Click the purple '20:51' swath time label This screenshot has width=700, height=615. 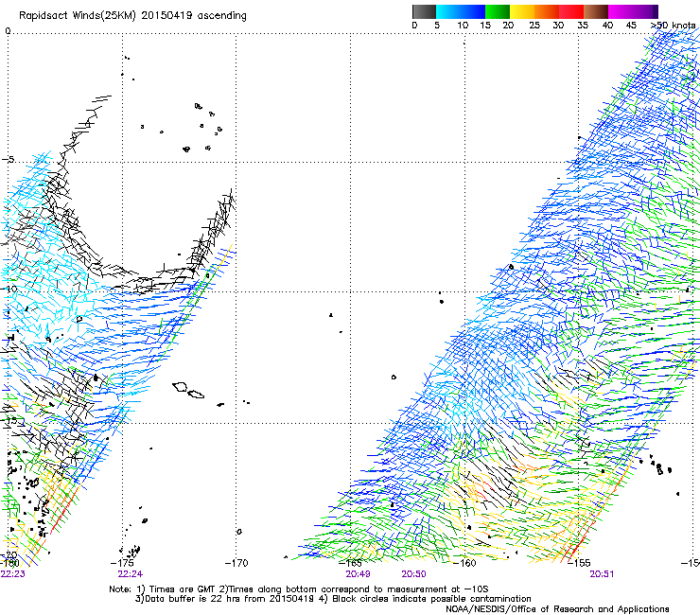(x=602, y=574)
